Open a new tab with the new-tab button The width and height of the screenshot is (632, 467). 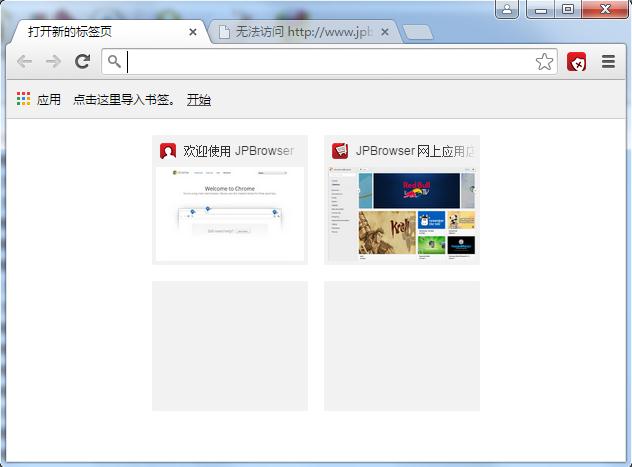tap(418, 33)
